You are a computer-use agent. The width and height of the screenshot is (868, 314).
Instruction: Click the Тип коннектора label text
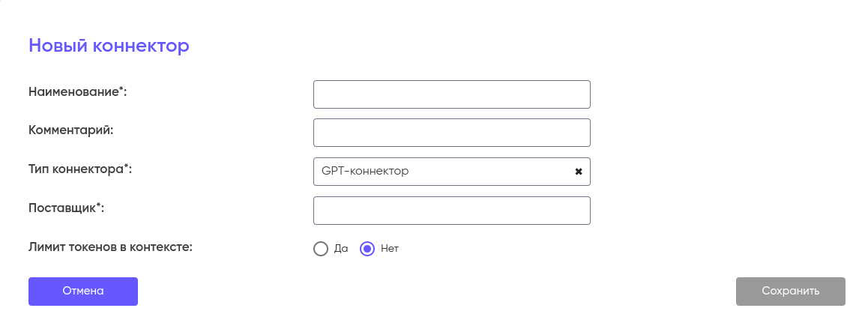(78, 169)
